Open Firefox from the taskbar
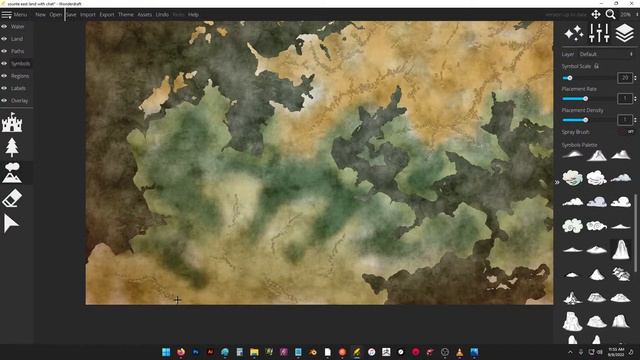Viewport: 640px width, 360px height. pyautogui.click(x=181, y=352)
